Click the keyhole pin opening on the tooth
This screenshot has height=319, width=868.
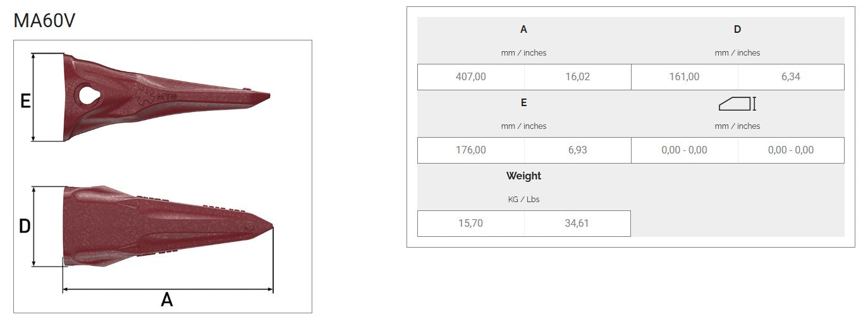click(x=87, y=95)
